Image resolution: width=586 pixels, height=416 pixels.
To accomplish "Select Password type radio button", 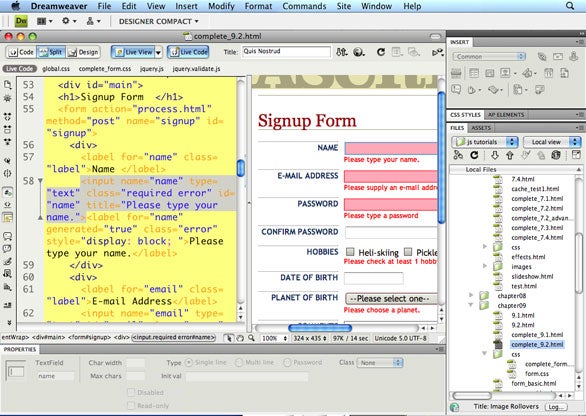I will pos(287,362).
